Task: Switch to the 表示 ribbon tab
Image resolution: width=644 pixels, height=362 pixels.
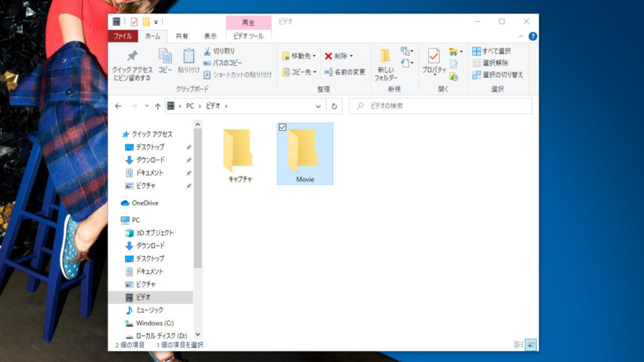Action: [210, 36]
